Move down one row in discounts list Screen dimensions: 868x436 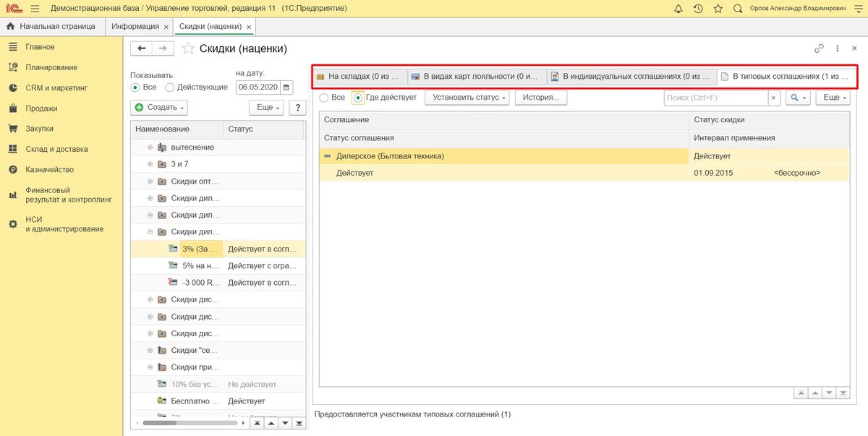click(x=284, y=423)
